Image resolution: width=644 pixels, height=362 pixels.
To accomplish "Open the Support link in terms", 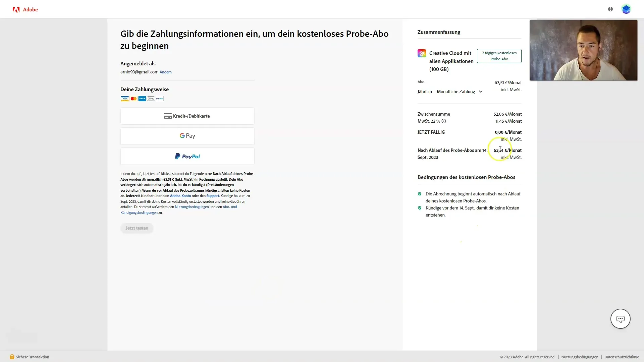I will 213,196.
